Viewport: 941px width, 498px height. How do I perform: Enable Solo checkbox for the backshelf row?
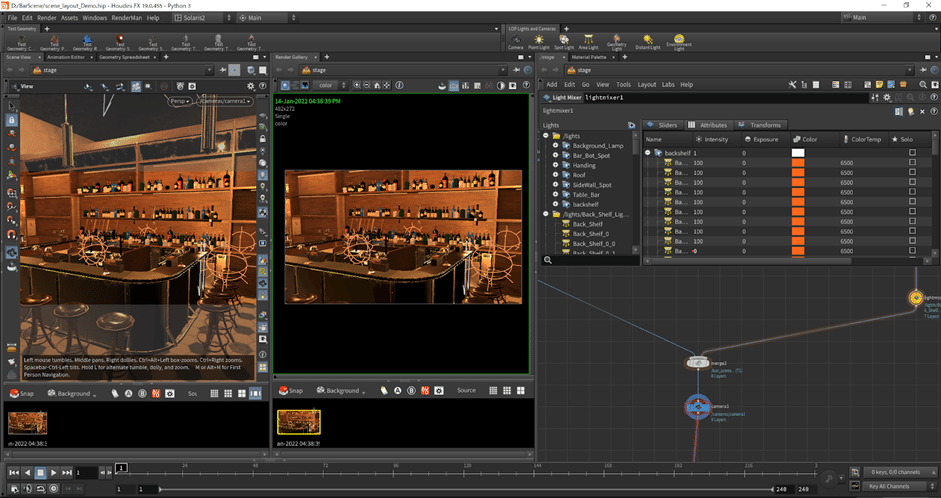911,152
